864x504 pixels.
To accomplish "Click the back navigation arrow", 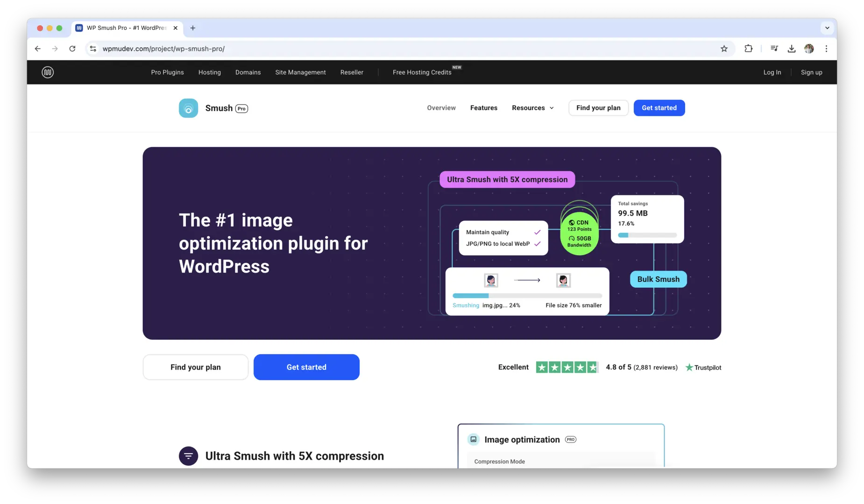I will [x=38, y=49].
